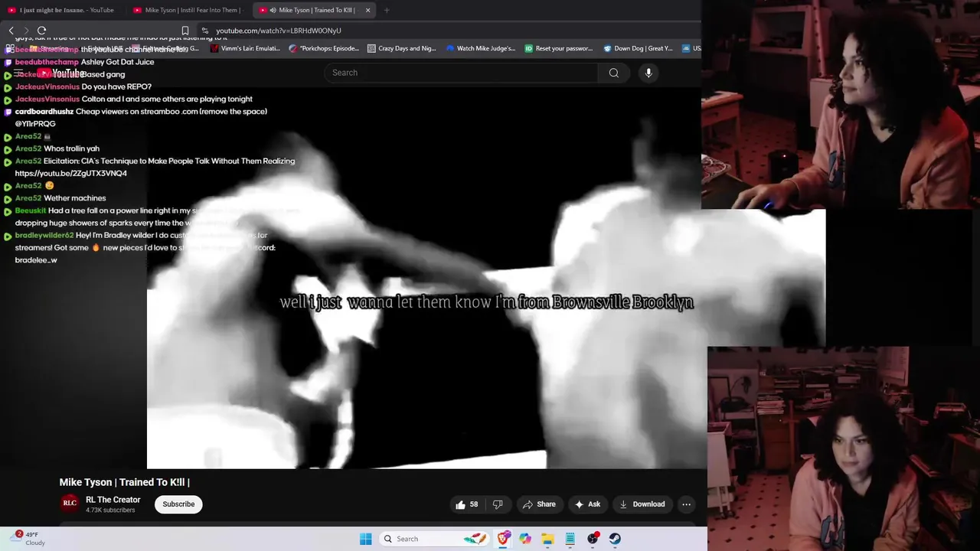Open Brave browser from the taskbar
Image resolution: width=980 pixels, height=551 pixels.
[503, 539]
